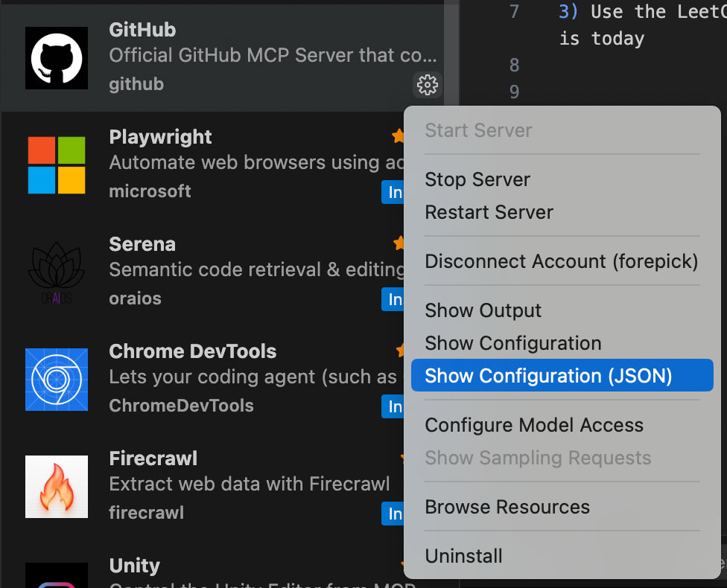Click Show Configuration menu item

coord(512,343)
